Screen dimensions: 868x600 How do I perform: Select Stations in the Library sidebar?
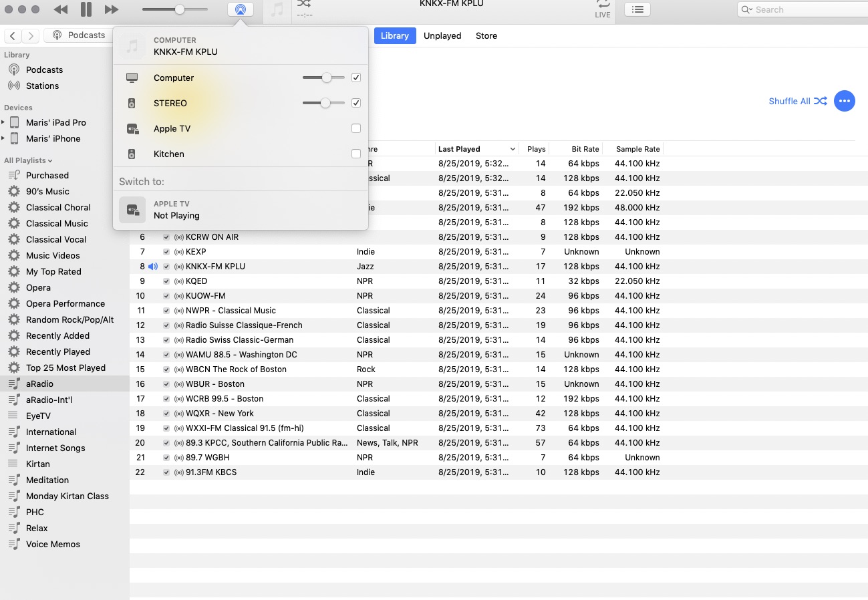pos(42,86)
